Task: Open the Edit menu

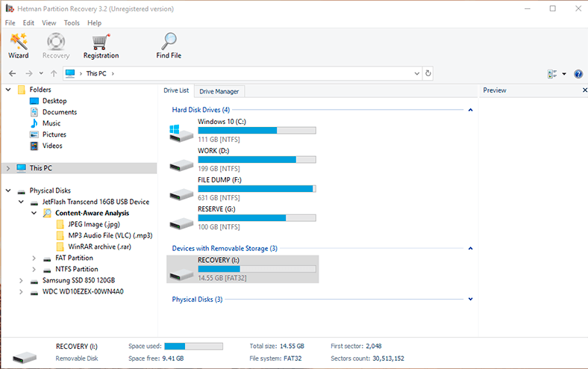Action: (x=28, y=23)
